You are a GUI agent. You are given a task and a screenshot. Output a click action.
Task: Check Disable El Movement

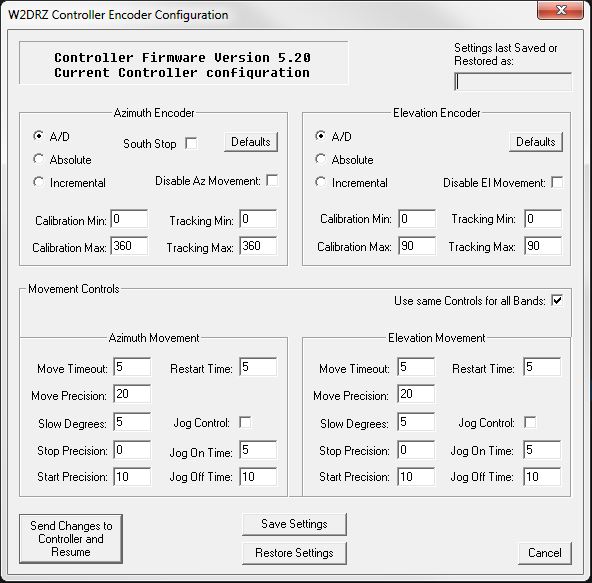tap(557, 182)
